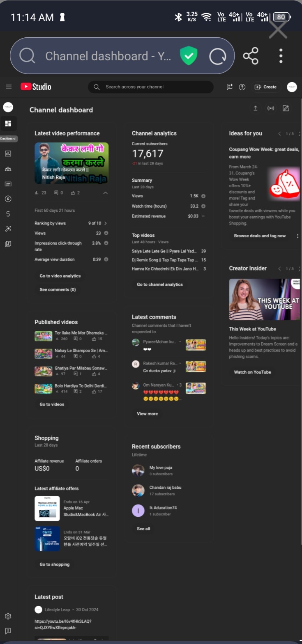The image size is (302, 644).
Task: Open Nahay Le Shampoo Se video
Action: pos(71,353)
